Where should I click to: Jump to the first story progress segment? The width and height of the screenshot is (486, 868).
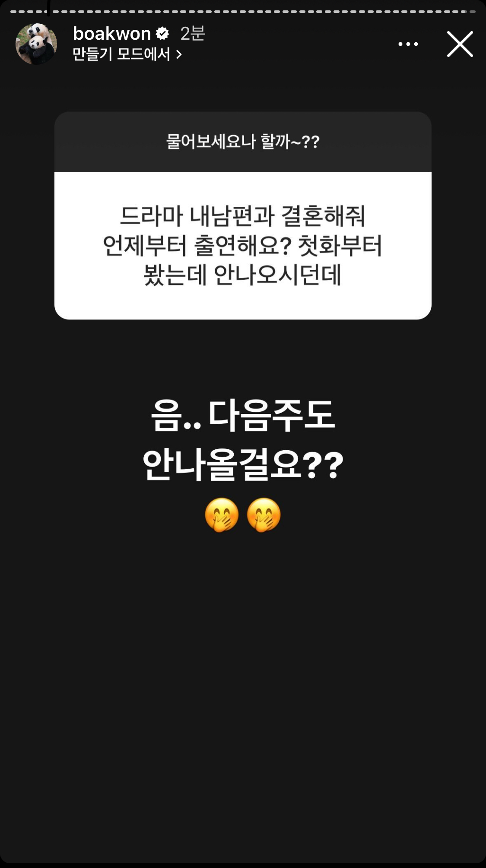(x=14, y=12)
